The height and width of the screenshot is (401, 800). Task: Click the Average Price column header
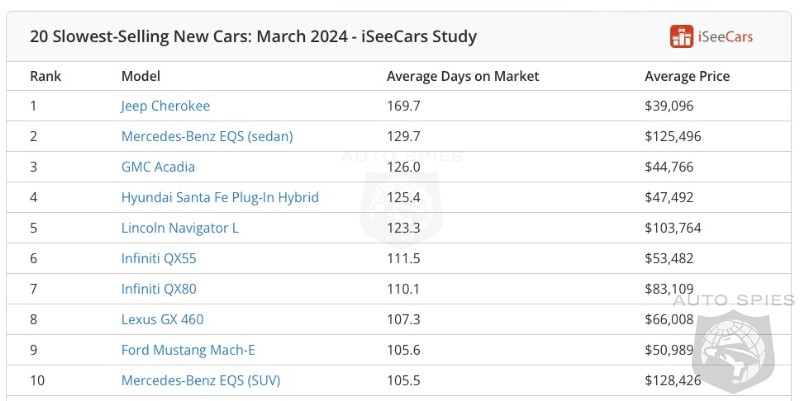(687, 76)
